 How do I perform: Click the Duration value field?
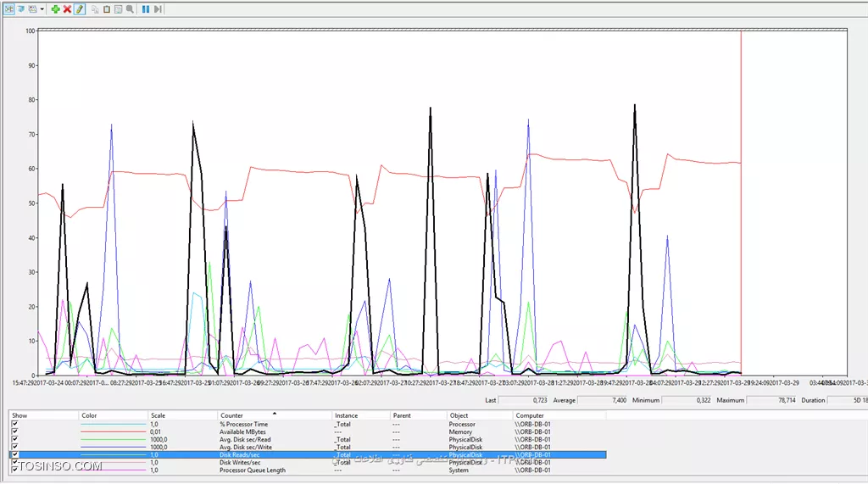tap(848, 400)
